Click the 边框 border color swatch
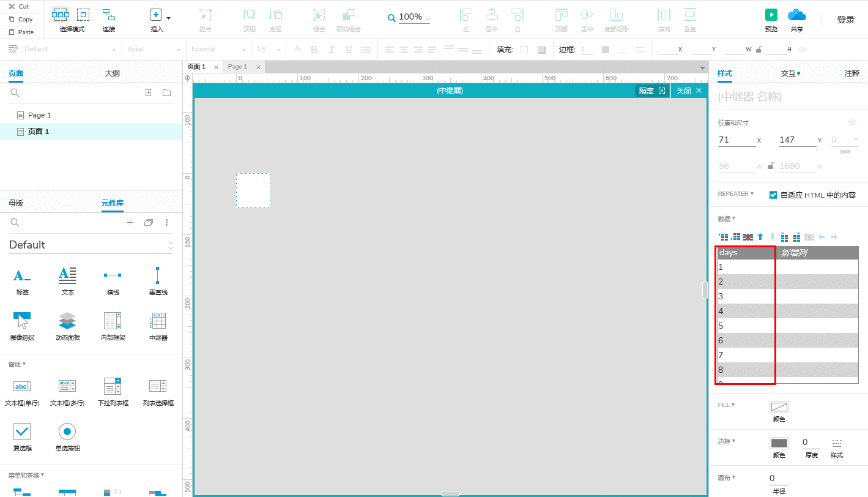This screenshot has height=497, width=868. [606, 50]
